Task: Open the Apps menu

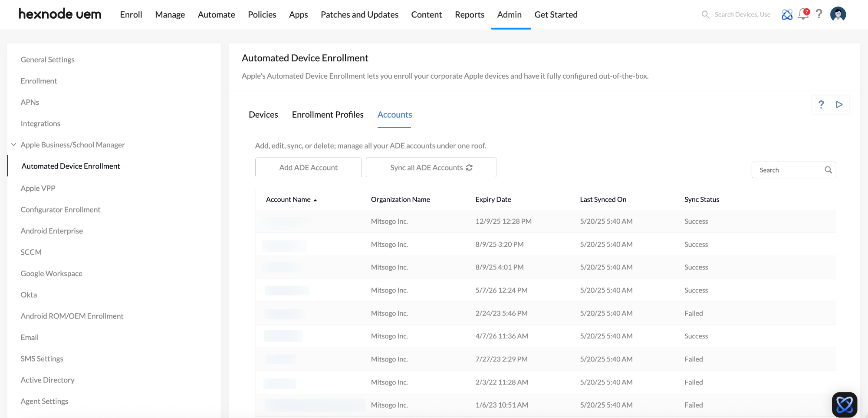Action: pyautogui.click(x=299, y=15)
